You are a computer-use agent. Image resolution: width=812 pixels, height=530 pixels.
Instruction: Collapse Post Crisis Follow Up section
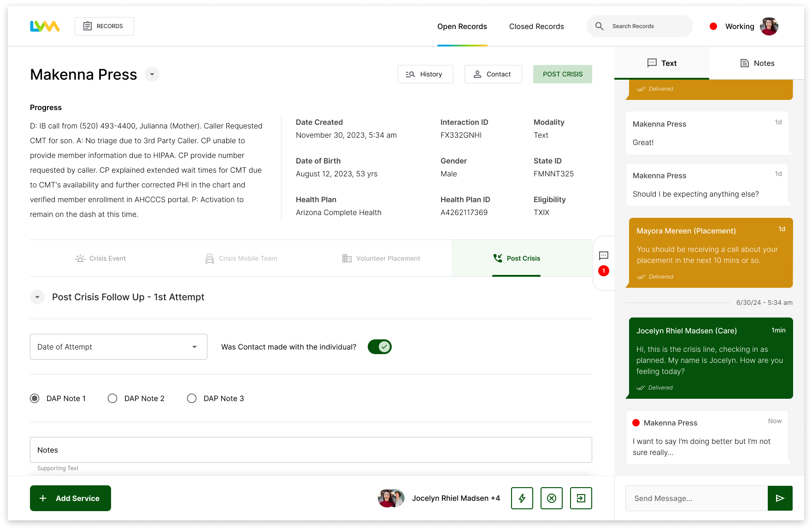coord(37,297)
